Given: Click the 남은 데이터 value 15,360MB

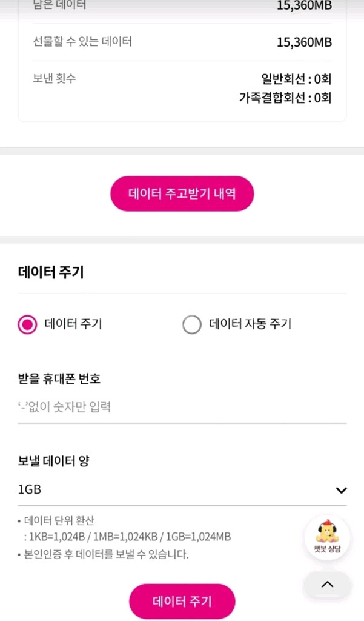Looking at the screenshot, I should 306,6.
